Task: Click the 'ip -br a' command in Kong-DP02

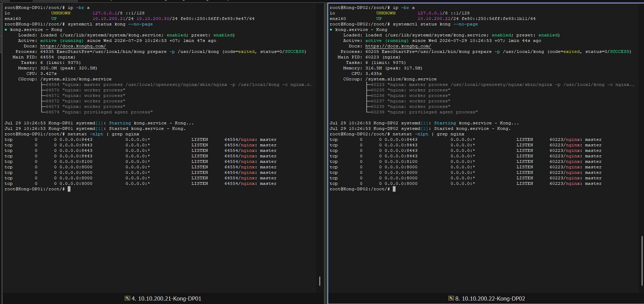Action: (x=404, y=8)
